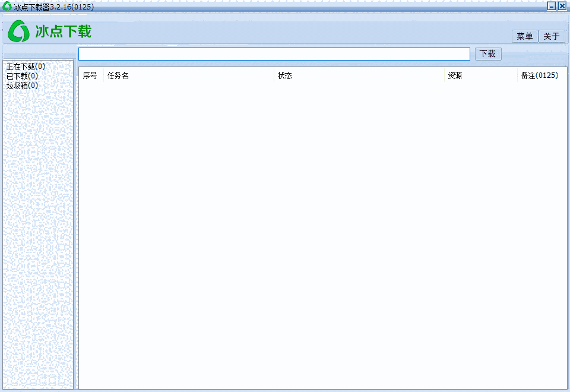The image size is (570, 392).
Task: Click the 资源 resources column header
Action: point(454,75)
